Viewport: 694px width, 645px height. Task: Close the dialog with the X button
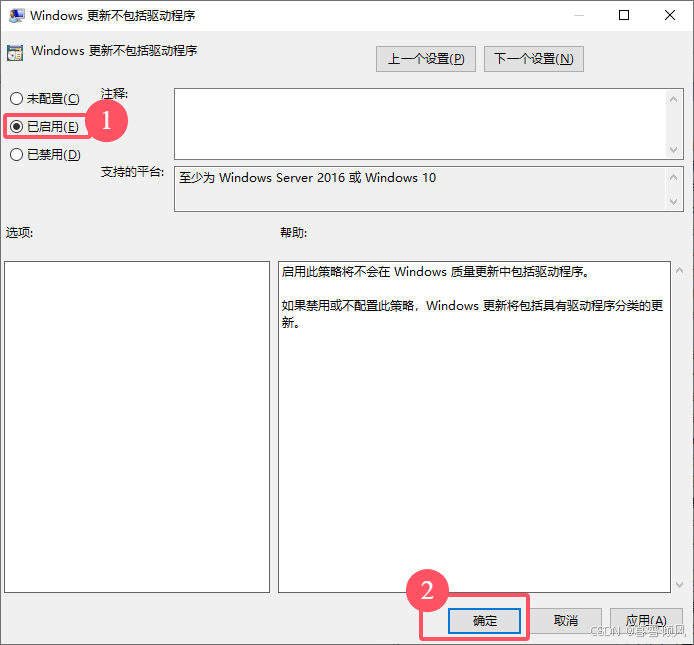[x=670, y=15]
